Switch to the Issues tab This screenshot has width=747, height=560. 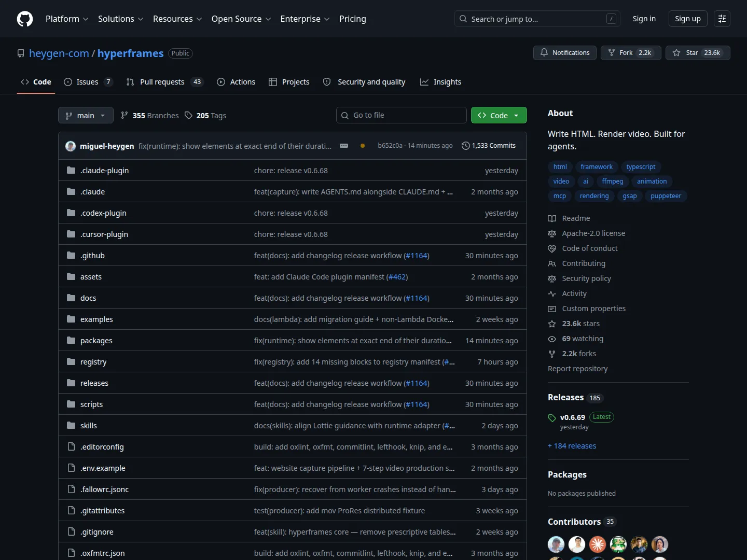coord(88,82)
